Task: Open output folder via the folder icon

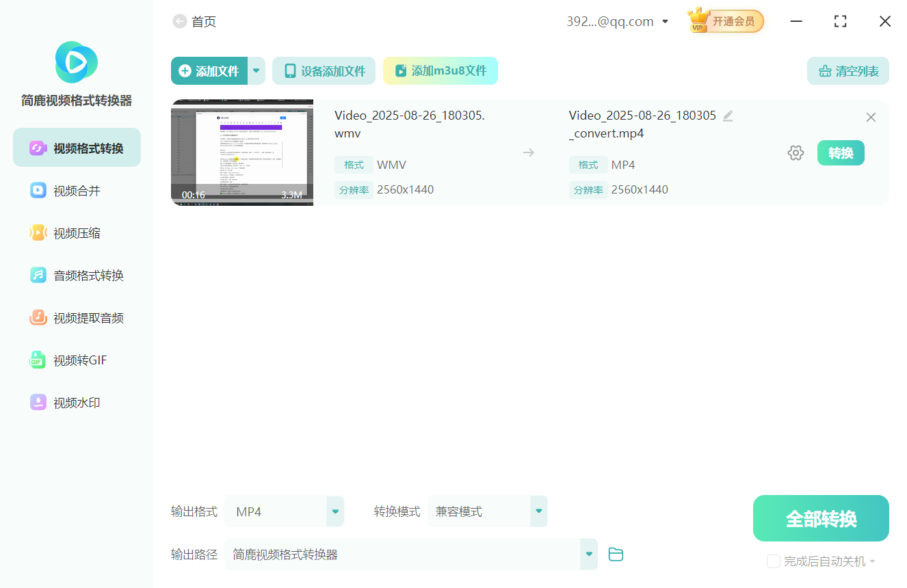Action: (615, 554)
